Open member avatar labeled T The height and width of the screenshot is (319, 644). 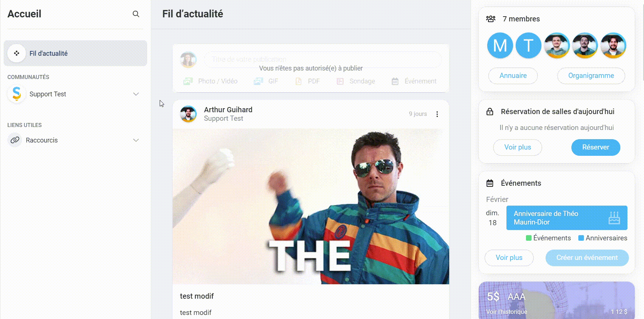point(528,45)
